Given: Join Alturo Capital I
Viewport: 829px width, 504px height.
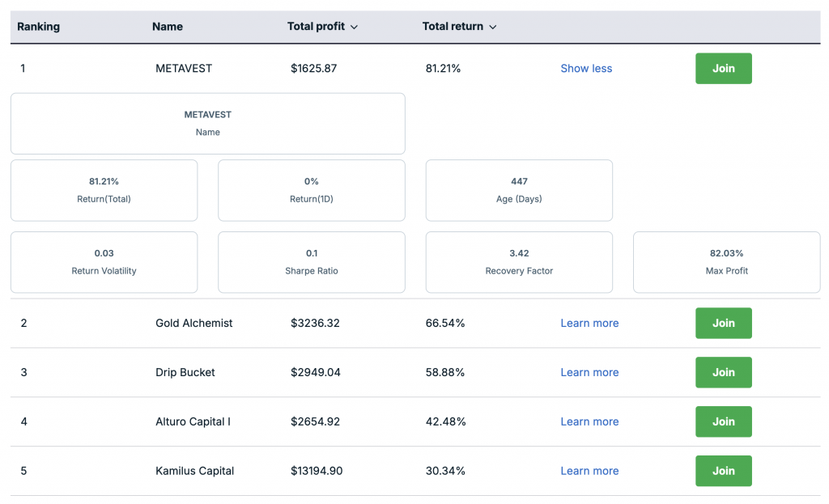Looking at the screenshot, I should pos(723,421).
